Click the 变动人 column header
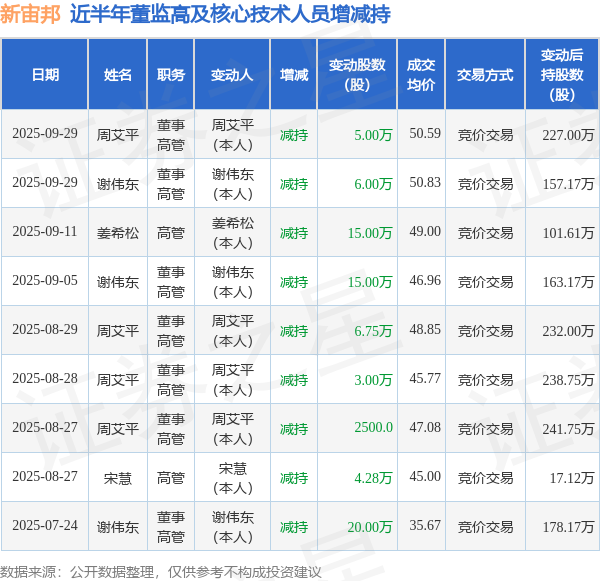Viewport: 600px width, 581px height. coord(232,74)
